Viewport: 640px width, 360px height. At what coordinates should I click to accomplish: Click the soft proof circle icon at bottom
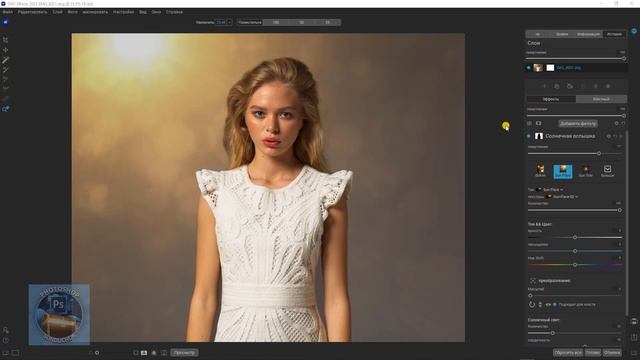154,353
